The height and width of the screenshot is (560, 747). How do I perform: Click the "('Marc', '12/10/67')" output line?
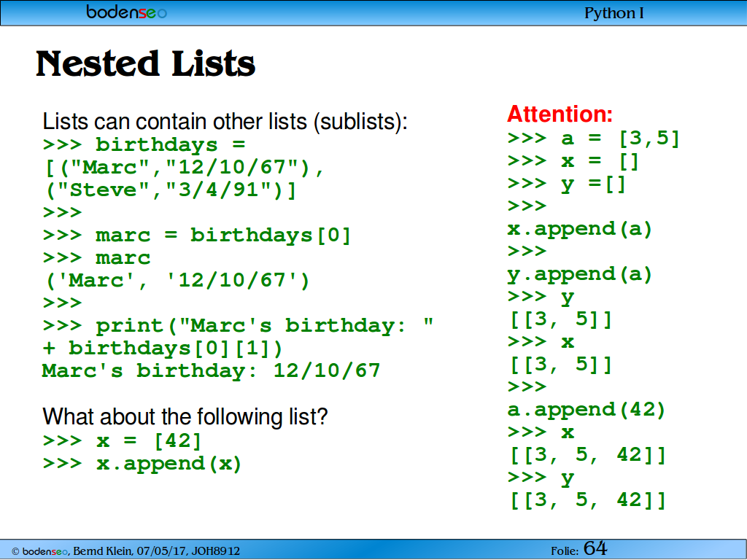tap(177, 281)
